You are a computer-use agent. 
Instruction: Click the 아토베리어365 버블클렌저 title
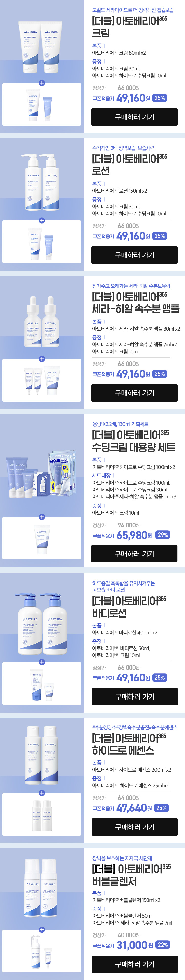click(131, 875)
